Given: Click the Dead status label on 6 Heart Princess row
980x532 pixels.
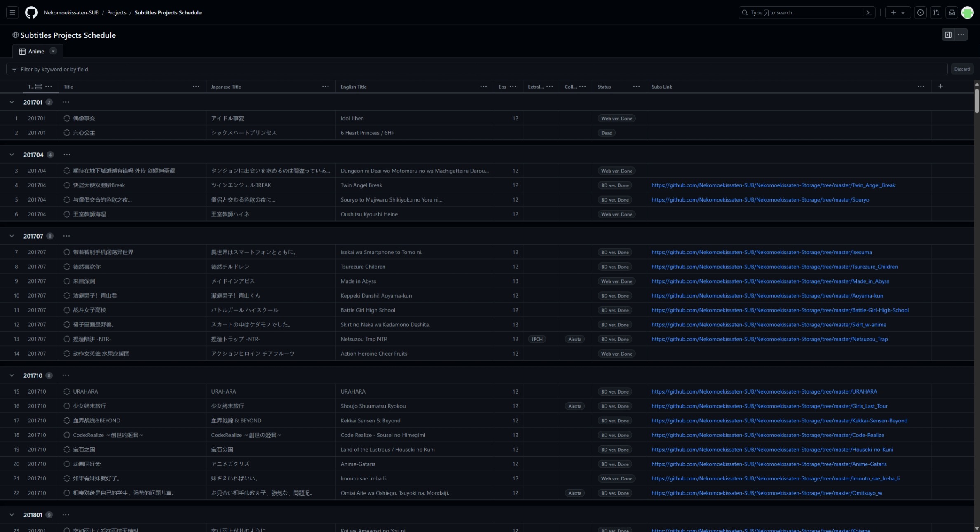Looking at the screenshot, I should pos(607,133).
